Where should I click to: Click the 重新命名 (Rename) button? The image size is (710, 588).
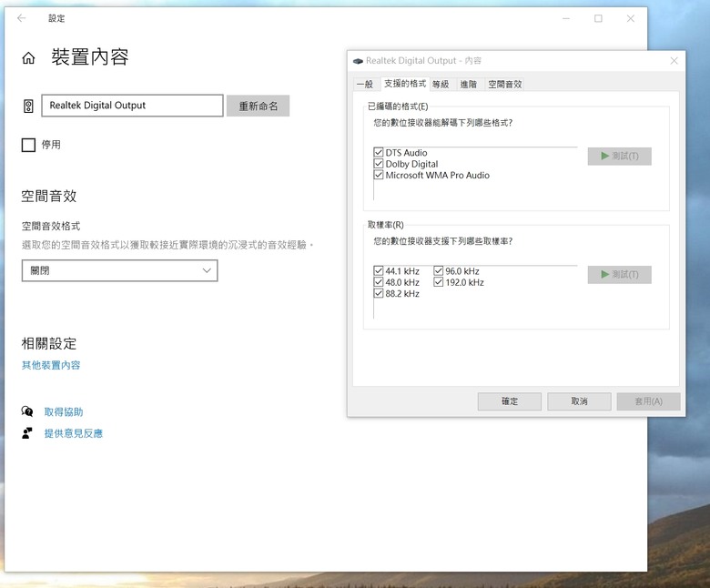click(x=259, y=106)
